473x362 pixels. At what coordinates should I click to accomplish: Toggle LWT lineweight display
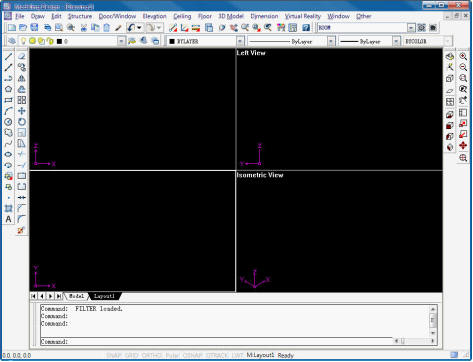coord(237,355)
